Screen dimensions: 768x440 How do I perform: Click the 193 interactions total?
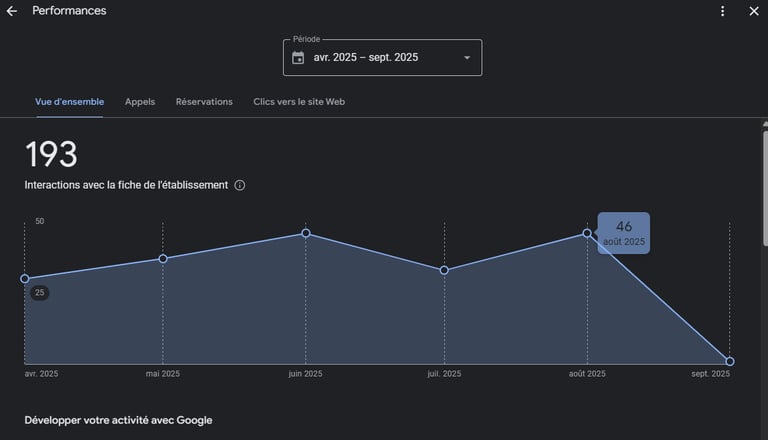click(51, 155)
